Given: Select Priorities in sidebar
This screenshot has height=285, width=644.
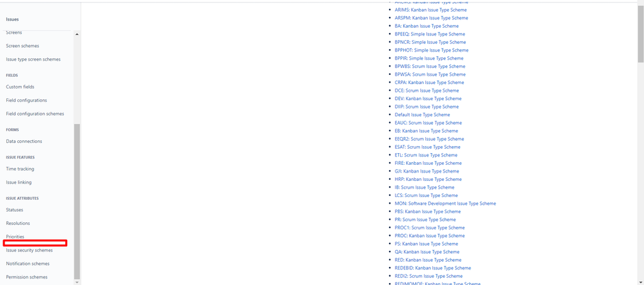Looking at the screenshot, I should click(15, 237).
